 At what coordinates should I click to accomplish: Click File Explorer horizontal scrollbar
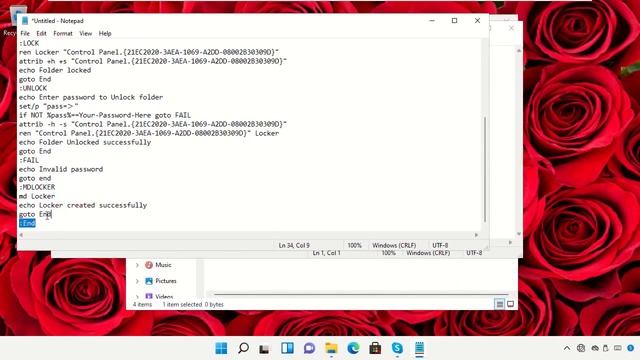361,294
